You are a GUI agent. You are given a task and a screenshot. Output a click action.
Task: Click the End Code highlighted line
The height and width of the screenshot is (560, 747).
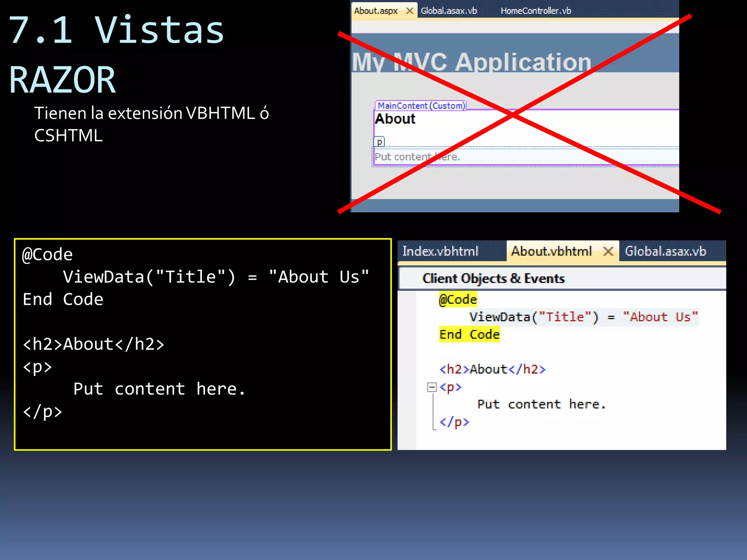tap(469, 334)
